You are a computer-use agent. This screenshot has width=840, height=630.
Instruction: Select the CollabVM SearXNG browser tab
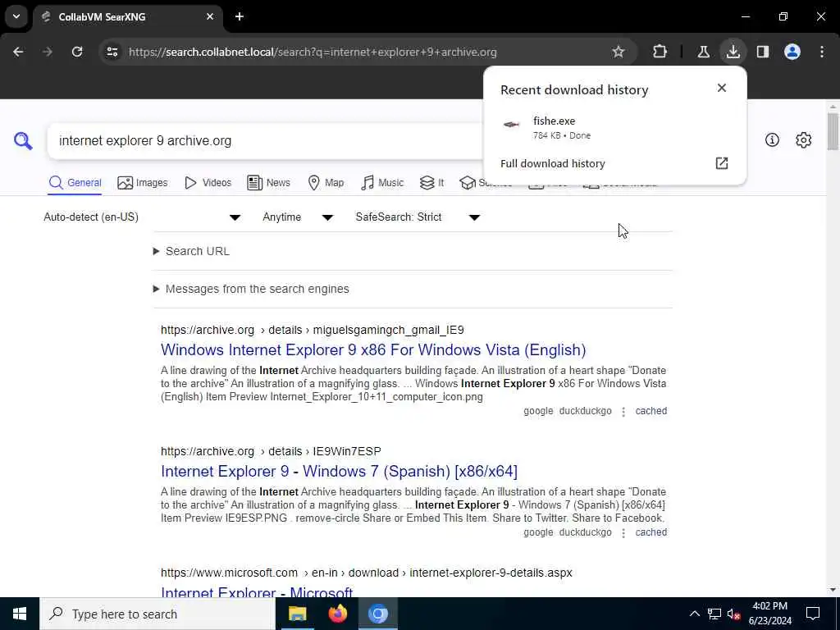pyautogui.click(x=127, y=16)
